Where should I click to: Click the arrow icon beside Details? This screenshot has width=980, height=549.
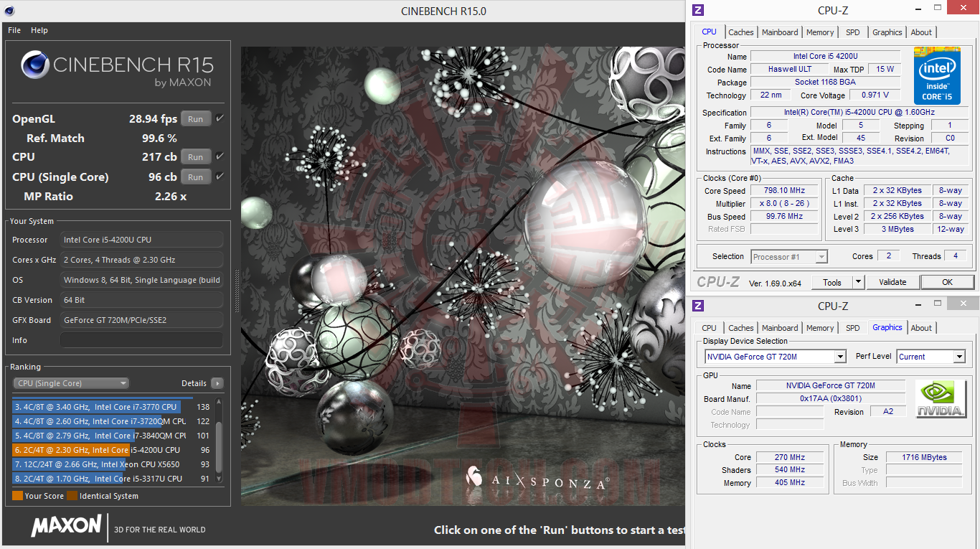point(217,383)
